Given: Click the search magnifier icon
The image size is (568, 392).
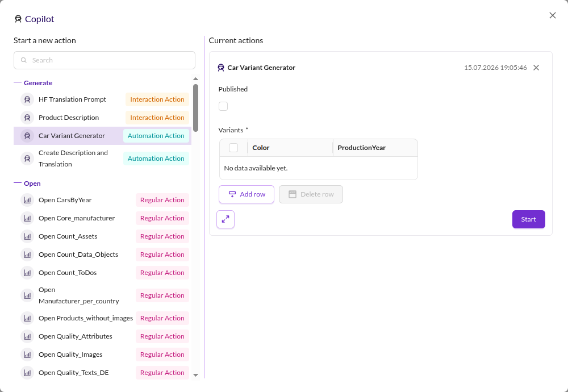Looking at the screenshot, I should coord(23,60).
